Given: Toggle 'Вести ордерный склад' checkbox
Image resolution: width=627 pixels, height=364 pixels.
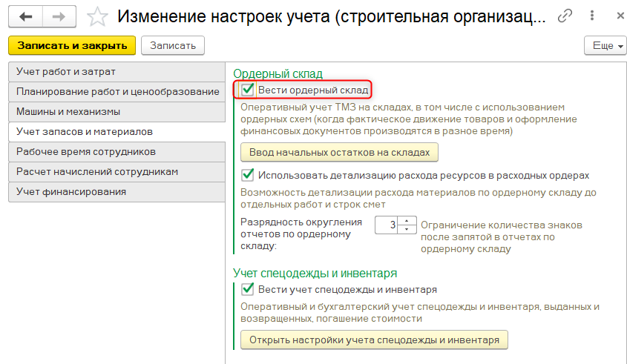Looking at the screenshot, I should click(248, 90).
